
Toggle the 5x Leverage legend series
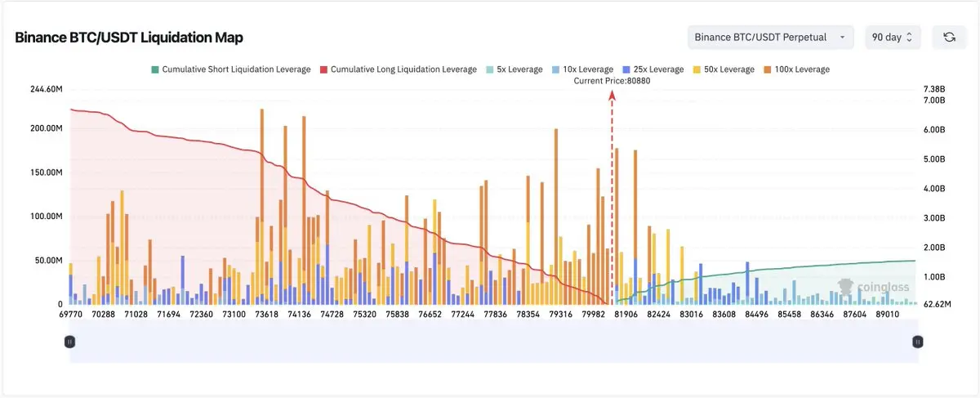(514, 69)
